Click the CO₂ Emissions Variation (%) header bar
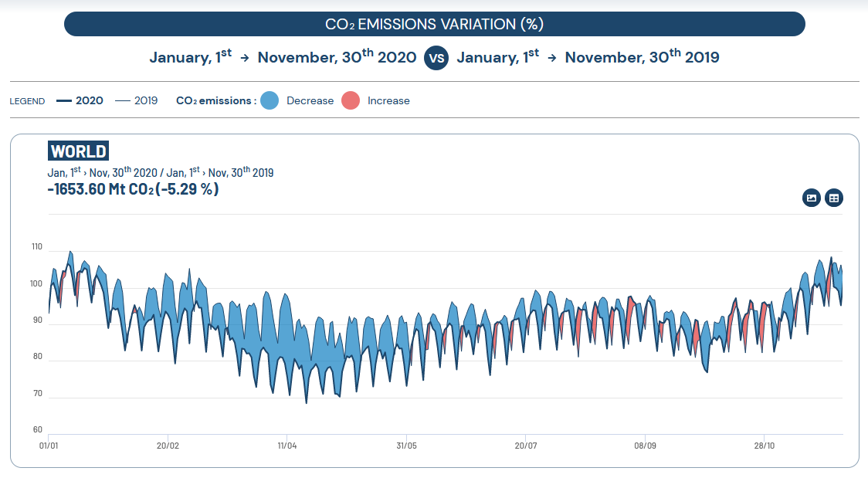Screen dimensions: 868x478 434,24
